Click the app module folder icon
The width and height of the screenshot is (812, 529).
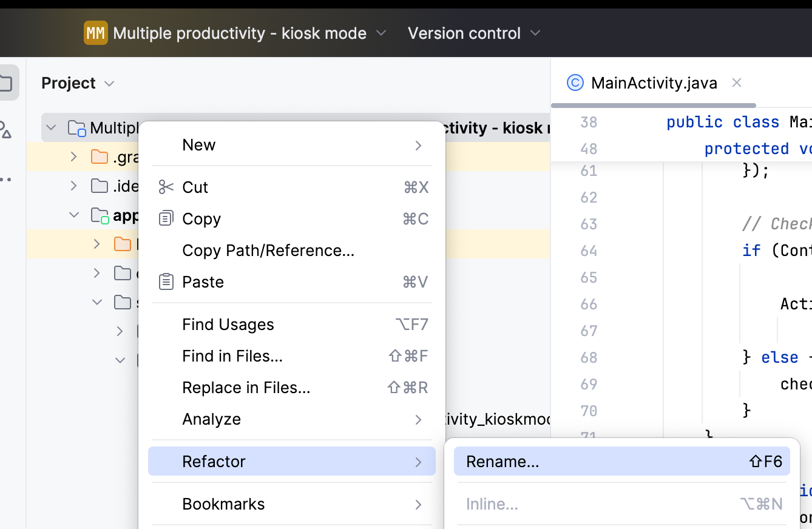[100, 215]
